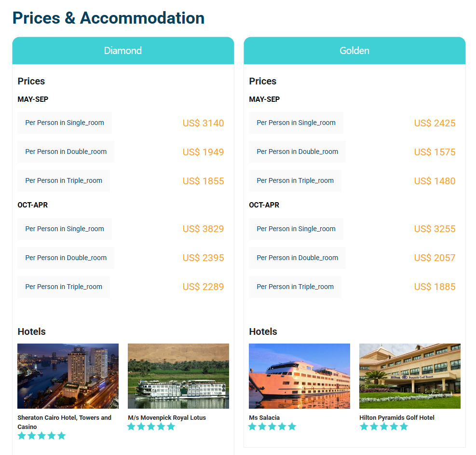Open the Hilton Pyramids Golf Hotel photo
Image resolution: width=476 pixels, height=455 pixels.
[x=410, y=376]
